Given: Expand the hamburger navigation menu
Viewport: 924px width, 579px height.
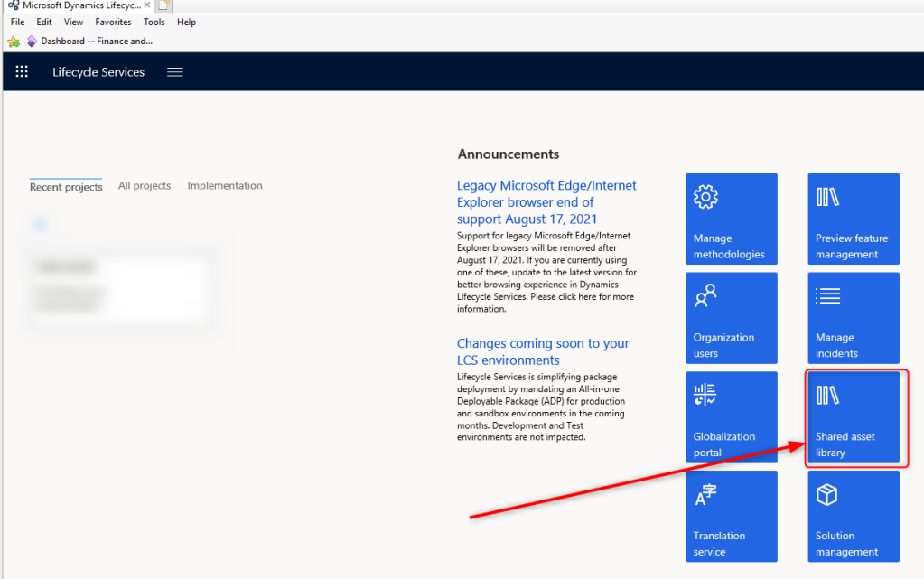Looking at the screenshot, I should click(x=175, y=72).
